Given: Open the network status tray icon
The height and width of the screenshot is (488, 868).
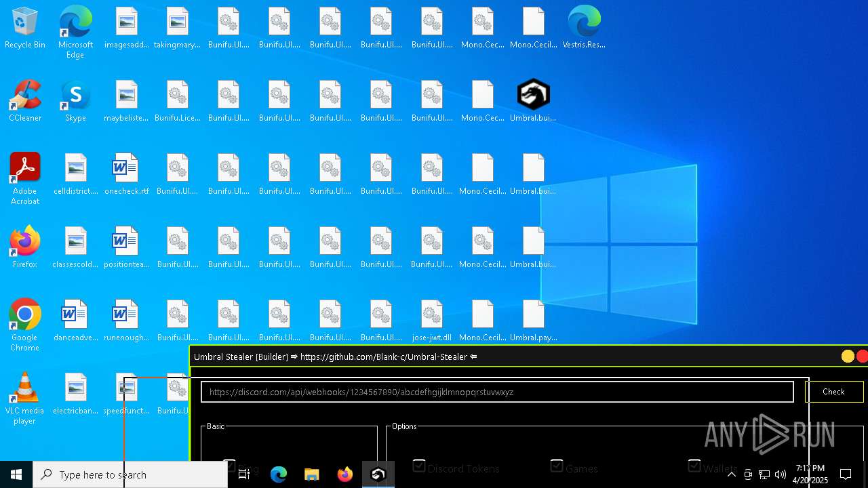Looking at the screenshot, I should click(x=764, y=474).
